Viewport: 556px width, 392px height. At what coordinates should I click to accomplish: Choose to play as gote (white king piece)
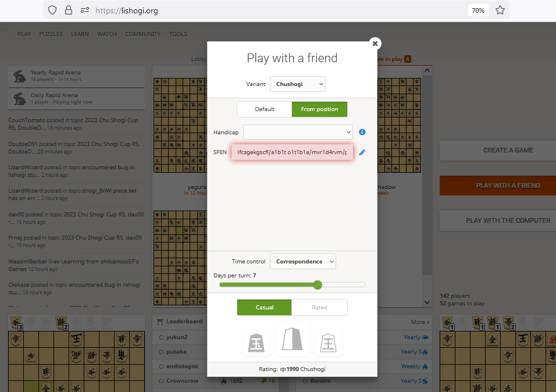tap(328, 343)
